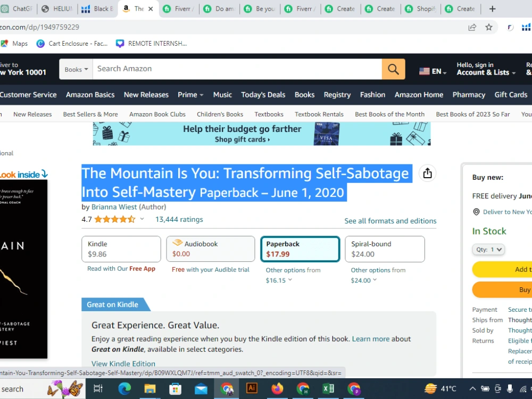Switch to the Shopify Fiverr browser tab

tap(421, 9)
